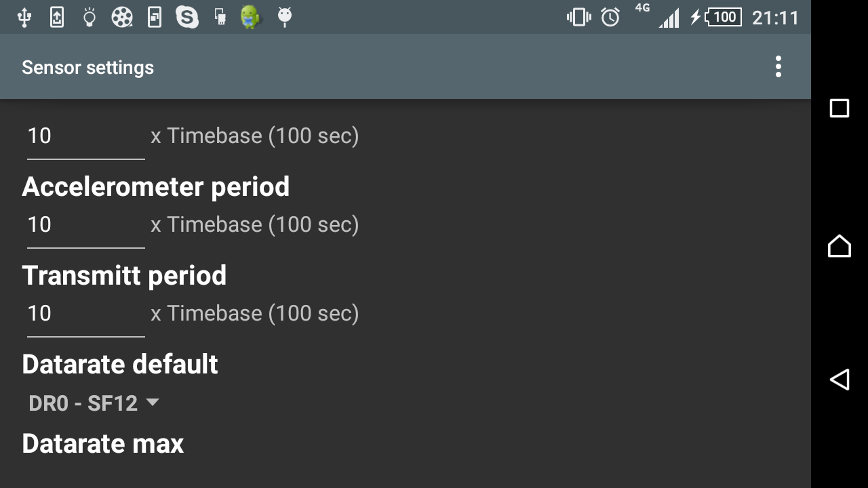Tap the USB connection status icon
This screenshot has width=868, height=488.
tap(24, 17)
